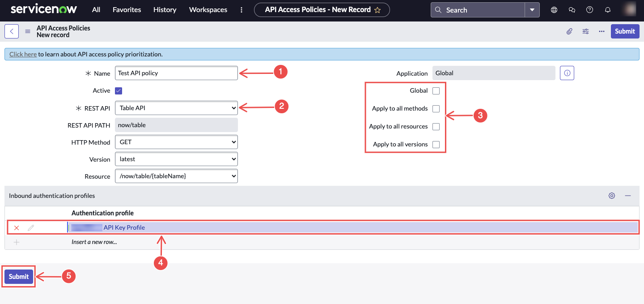
Task: Delete the API Key Profile row with the X icon
Action: click(16, 227)
